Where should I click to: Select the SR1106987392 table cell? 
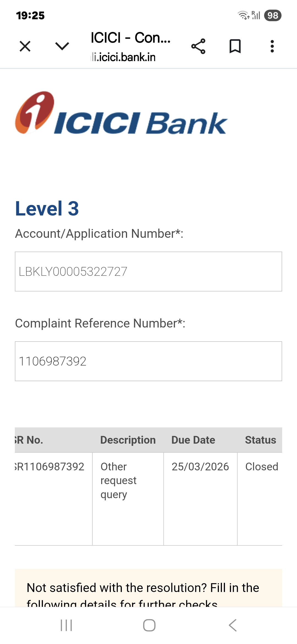pos(50,467)
